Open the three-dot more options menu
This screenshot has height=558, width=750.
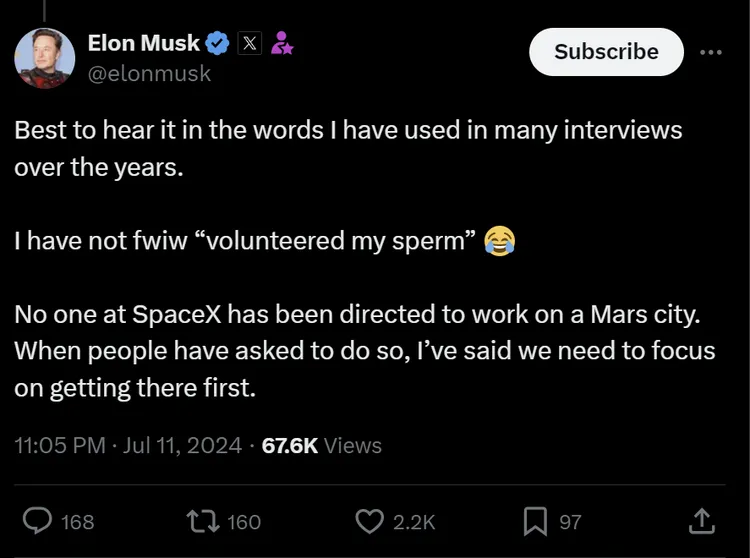click(711, 52)
